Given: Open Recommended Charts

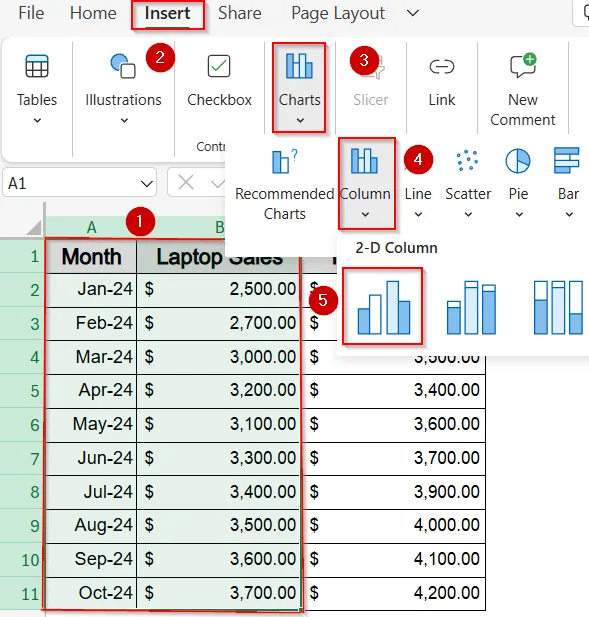Looking at the screenshot, I should [x=284, y=185].
